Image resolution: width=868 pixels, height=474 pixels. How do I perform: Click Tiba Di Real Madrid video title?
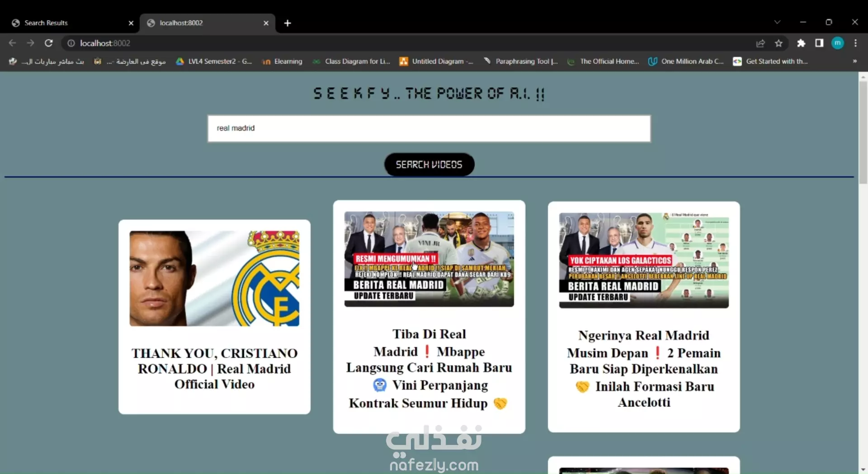coord(429,368)
